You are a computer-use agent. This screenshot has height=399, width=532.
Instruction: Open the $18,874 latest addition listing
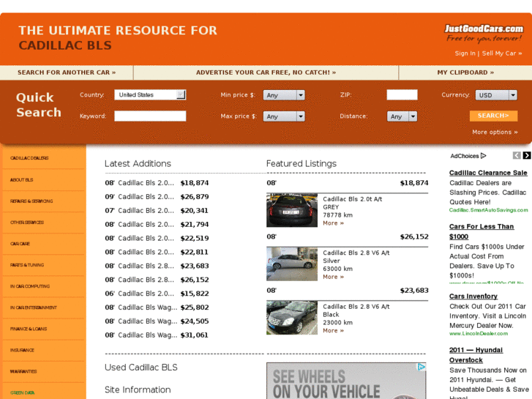point(157,183)
